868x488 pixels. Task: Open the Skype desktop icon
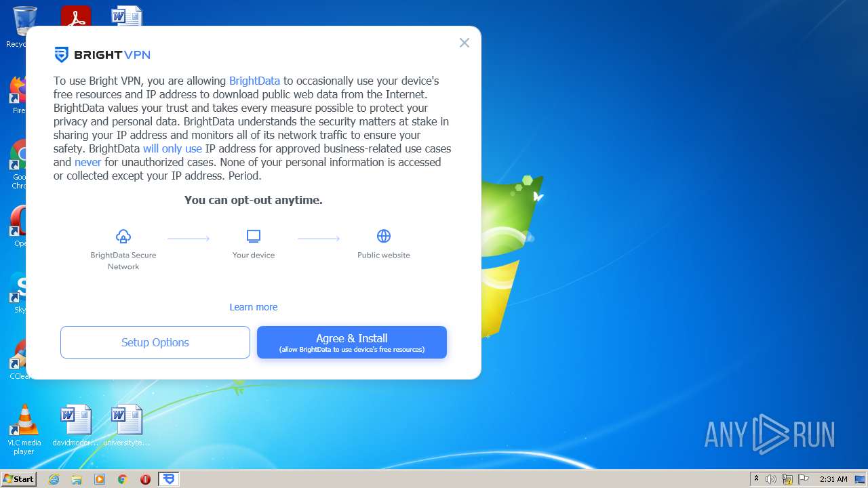[x=18, y=293]
